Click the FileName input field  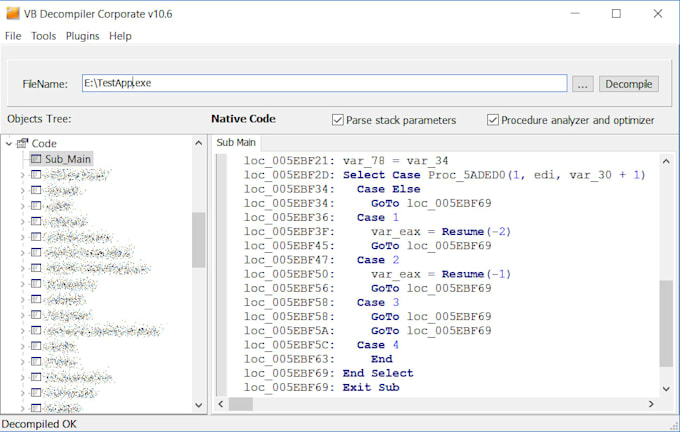[324, 83]
